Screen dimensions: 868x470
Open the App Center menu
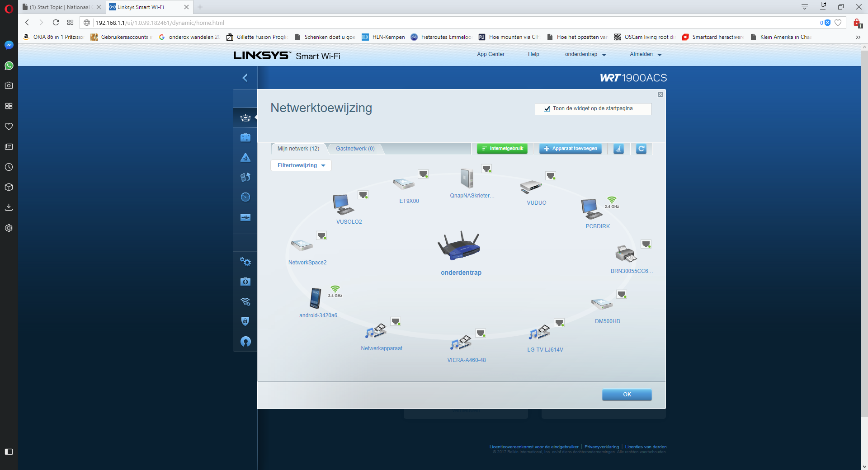[x=491, y=54]
